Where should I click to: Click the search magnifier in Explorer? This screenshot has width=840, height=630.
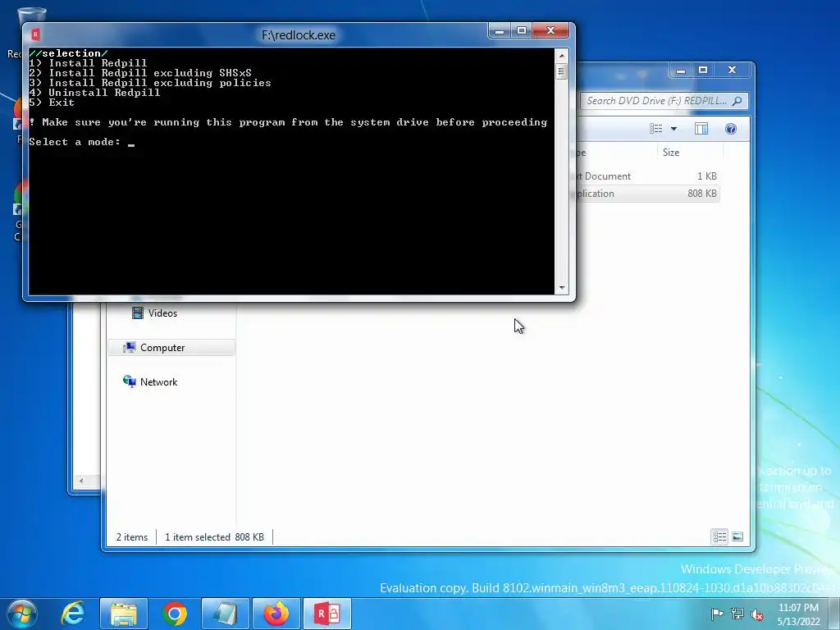737,101
